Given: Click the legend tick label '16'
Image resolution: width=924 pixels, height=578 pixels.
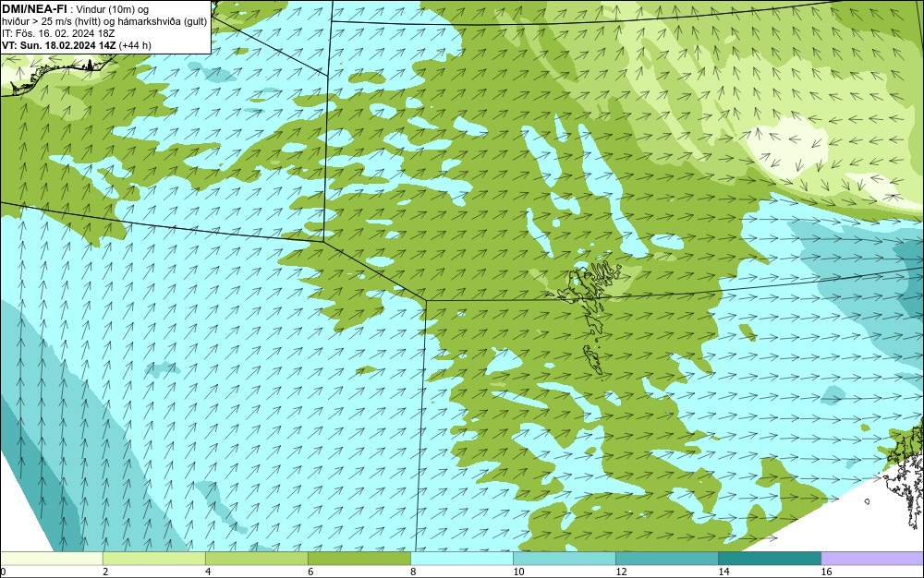Looking at the screenshot, I should click(826, 572).
